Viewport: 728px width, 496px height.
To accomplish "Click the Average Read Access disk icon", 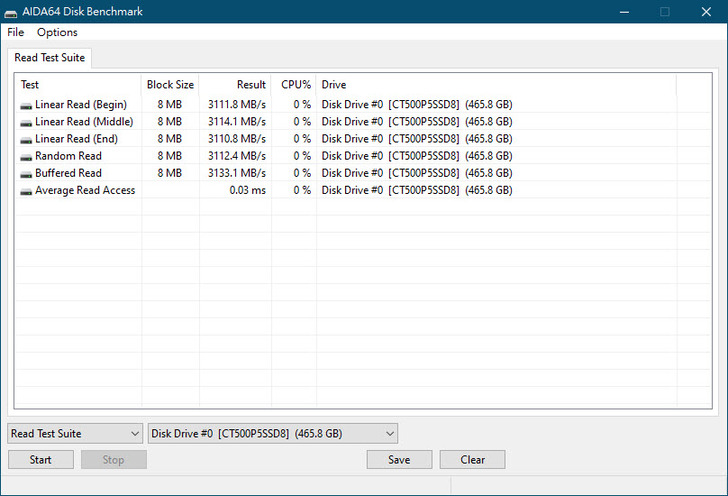I will 26,190.
